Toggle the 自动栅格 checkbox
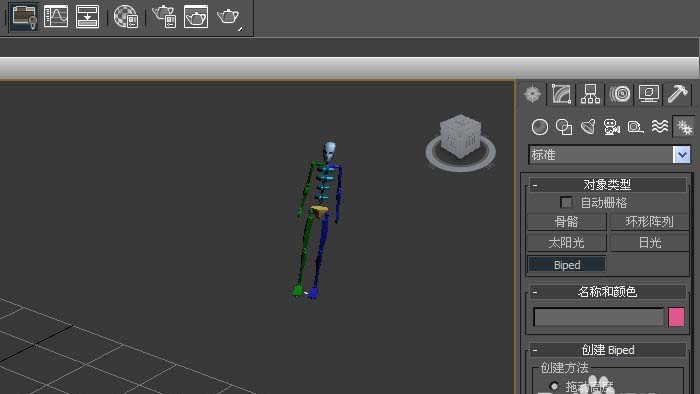The width and height of the screenshot is (700, 394). 566,203
